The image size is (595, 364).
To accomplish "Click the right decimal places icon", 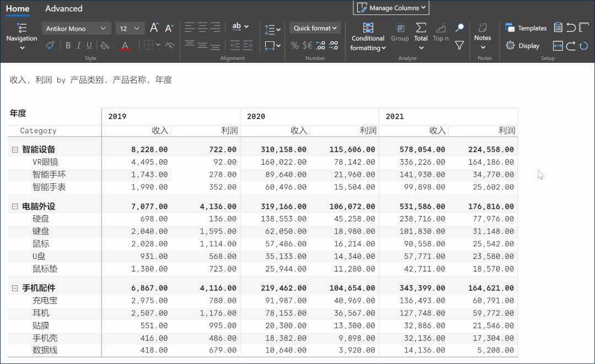I will pyautogui.click(x=334, y=46).
